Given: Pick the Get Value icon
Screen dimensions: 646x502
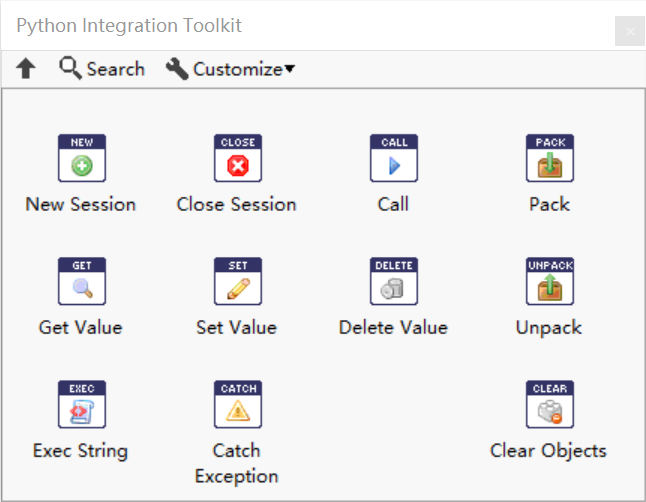Looking at the screenshot, I should coord(81,281).
